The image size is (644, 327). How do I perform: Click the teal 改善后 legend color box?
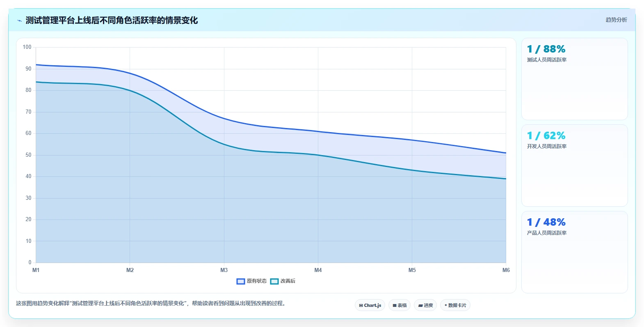click(274, 281)
